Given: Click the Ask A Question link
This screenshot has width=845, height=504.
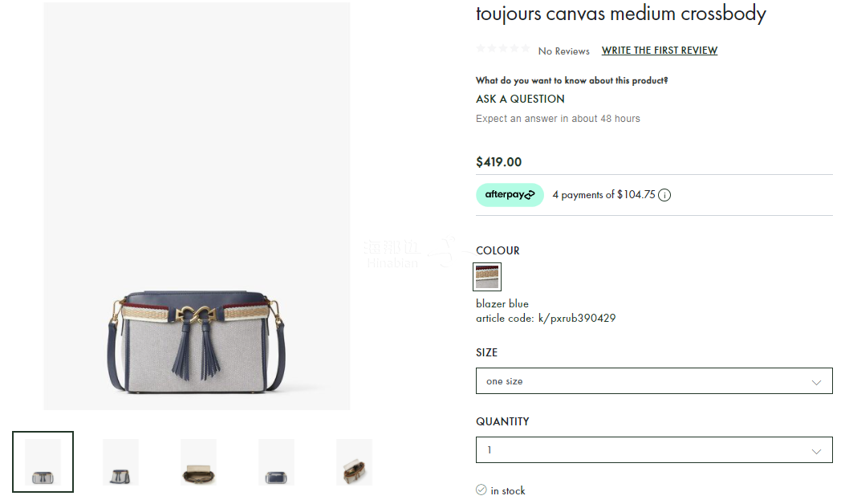Looking at the screenshot, I should click(520, 99).
